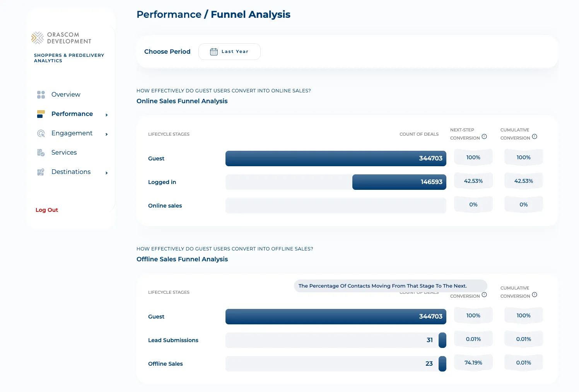The height and width of the screenshot is (392, 579).
Task: Click the Online Sales Funnel Analysis heading
Action: [x=182, y=101]
